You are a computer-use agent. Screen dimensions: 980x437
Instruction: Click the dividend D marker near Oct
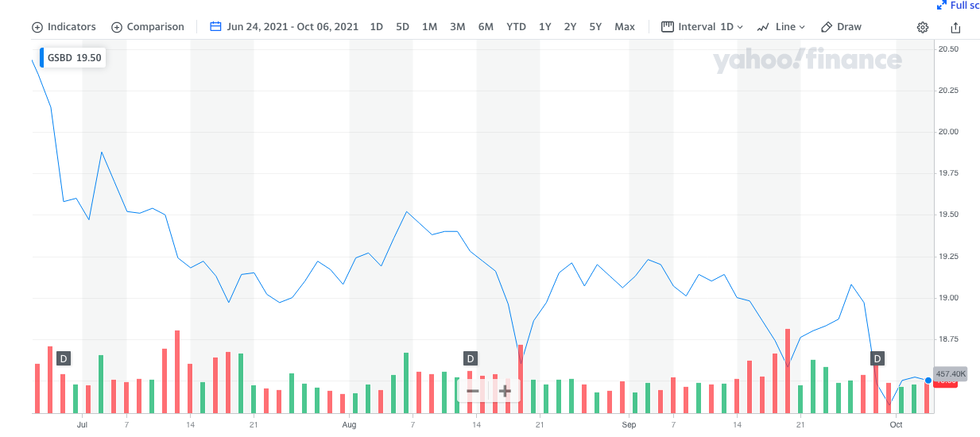(x=877, y=358)
